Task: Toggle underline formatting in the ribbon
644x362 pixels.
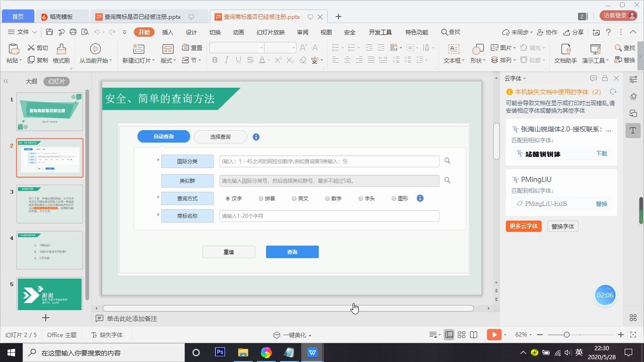Action: (x=238, y=60)
